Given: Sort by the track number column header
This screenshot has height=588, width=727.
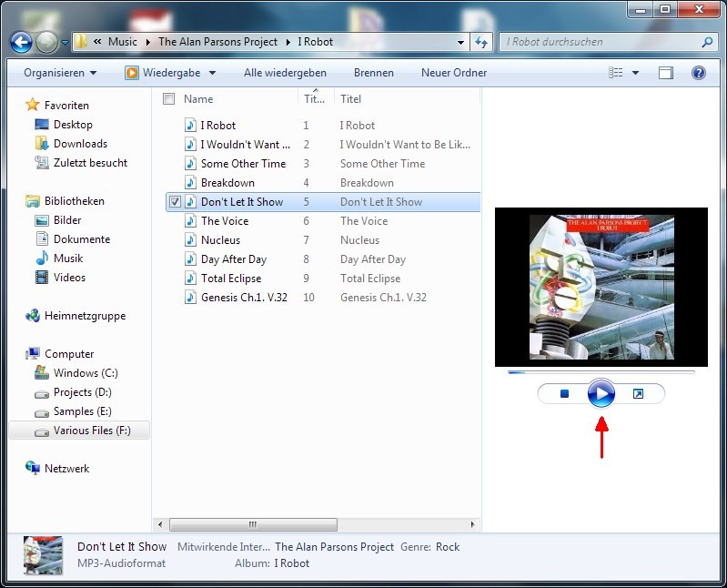Looking at the screenshot, I should click(314, 99).
